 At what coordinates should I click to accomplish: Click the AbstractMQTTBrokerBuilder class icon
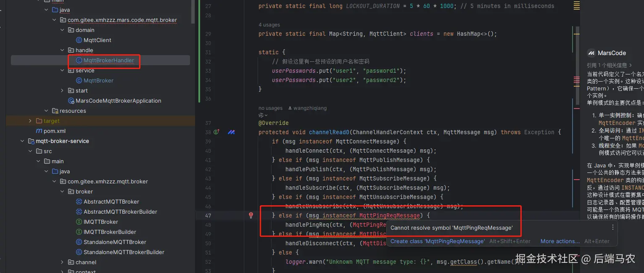(x=79, y=212)
